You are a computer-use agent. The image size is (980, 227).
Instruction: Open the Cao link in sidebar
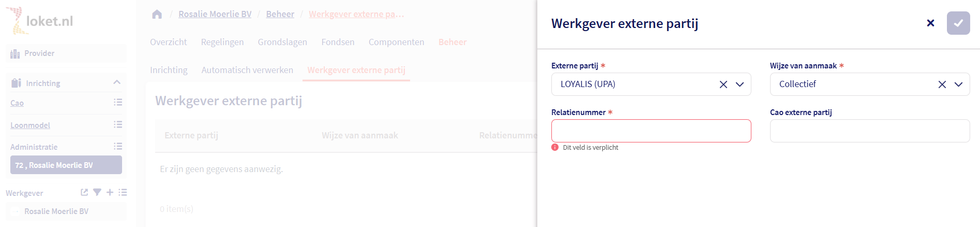coord(17,103)
